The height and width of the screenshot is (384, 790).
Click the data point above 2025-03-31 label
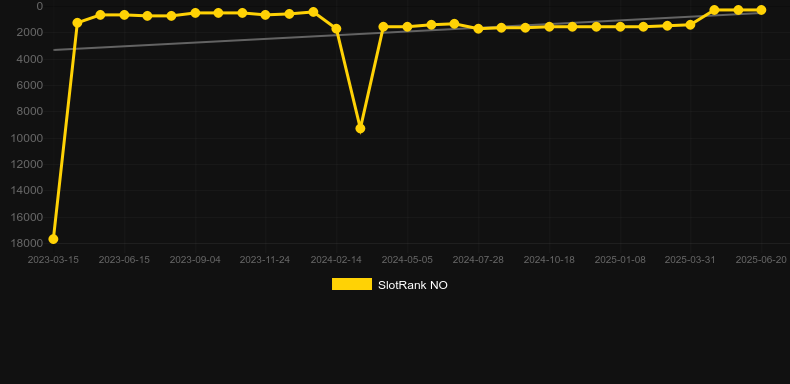pyautogui.click(x=690, y=24)
